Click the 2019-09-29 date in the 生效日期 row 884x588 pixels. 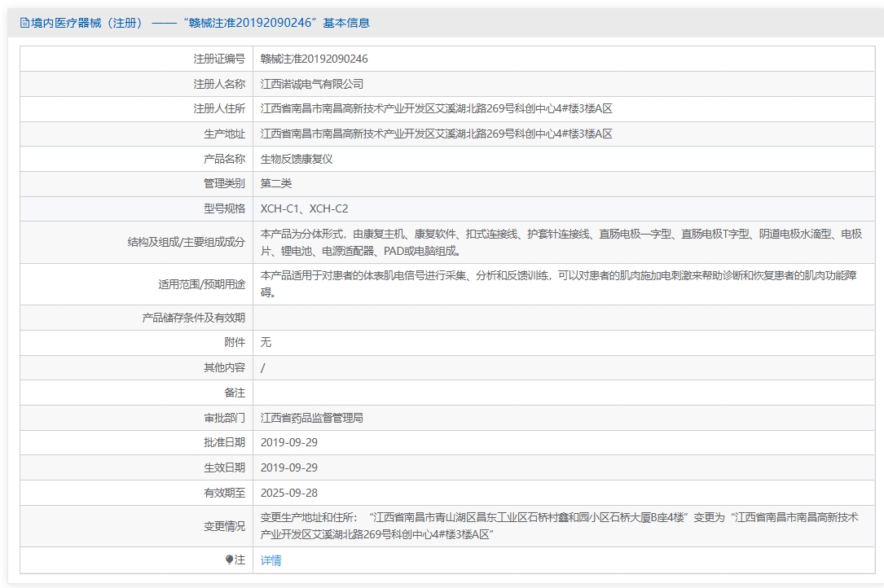pyautogui.click(x=289, y=468)
